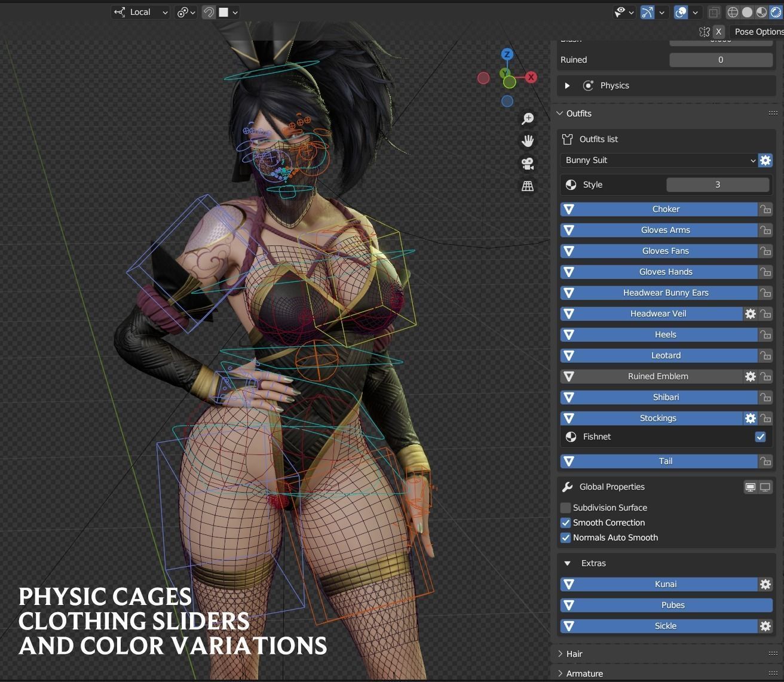Open the gizmo options dropdown arrow
The height and width of the screenshot is (682, 784).
click(662, 12)
